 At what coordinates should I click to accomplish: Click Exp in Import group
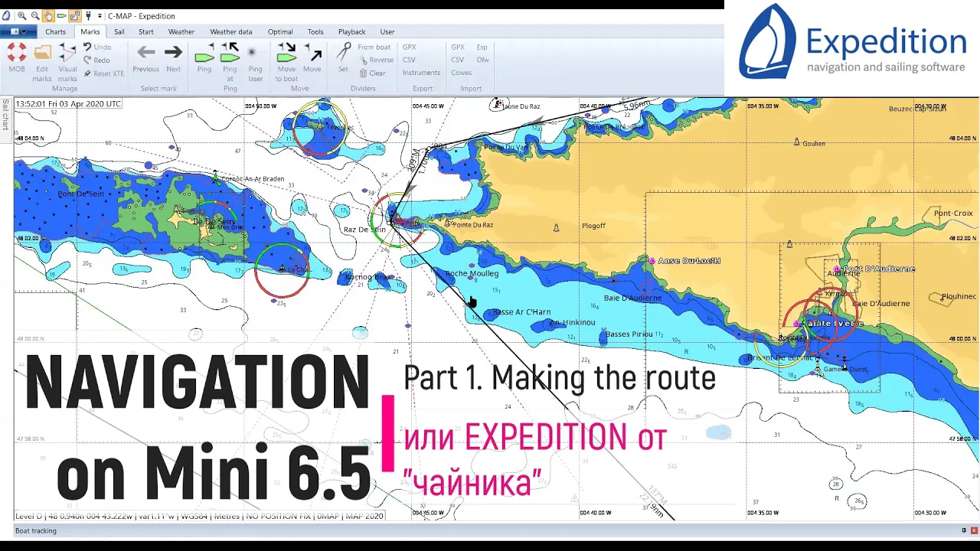coord(482,47)
